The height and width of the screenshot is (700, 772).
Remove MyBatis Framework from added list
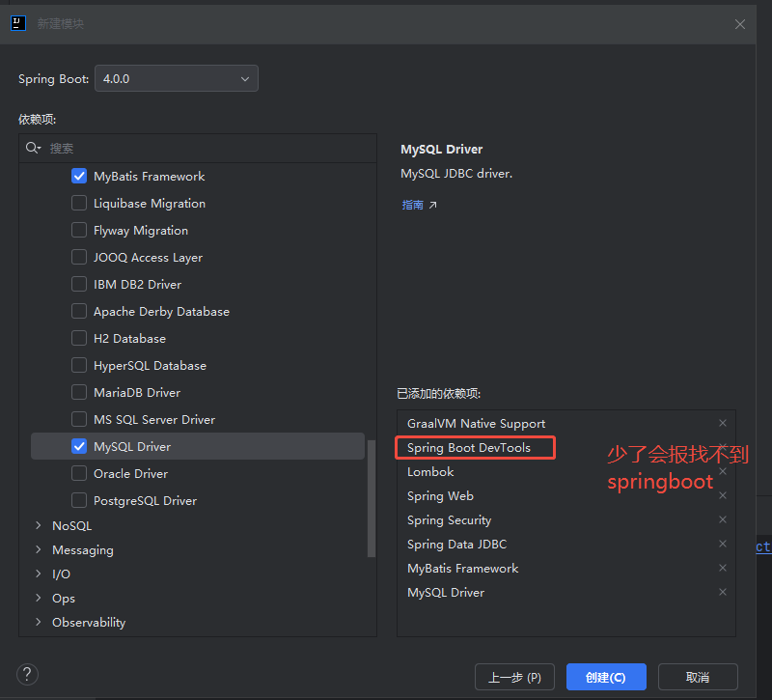coord(722,568)
